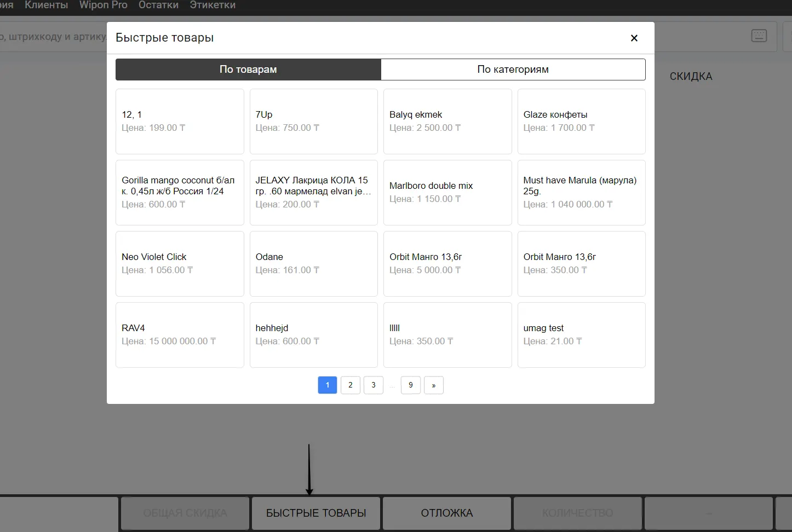
Task: Open page 3 in pagination
Action: pyautogui.click(x=374, y=385)
